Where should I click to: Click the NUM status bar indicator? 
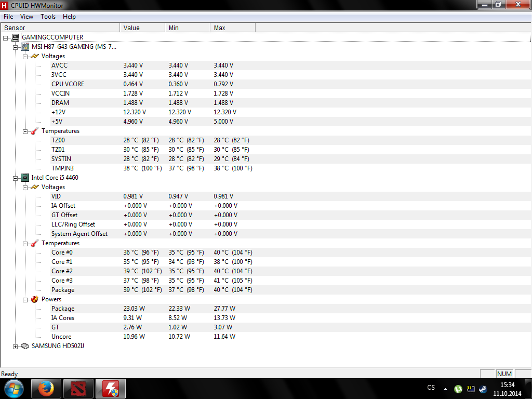(504, 374)
